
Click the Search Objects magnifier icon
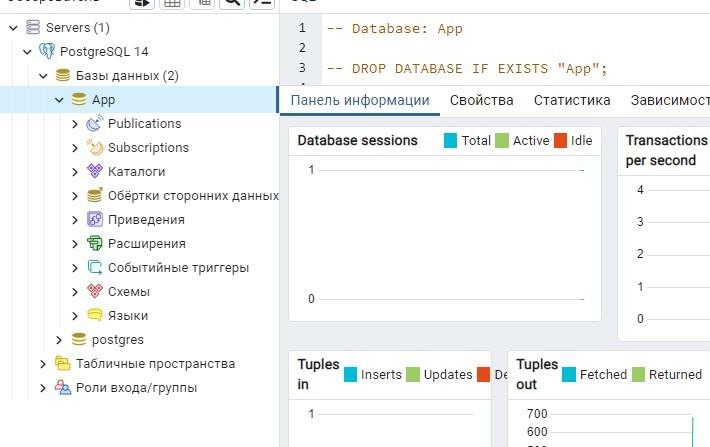pos(232,3)
